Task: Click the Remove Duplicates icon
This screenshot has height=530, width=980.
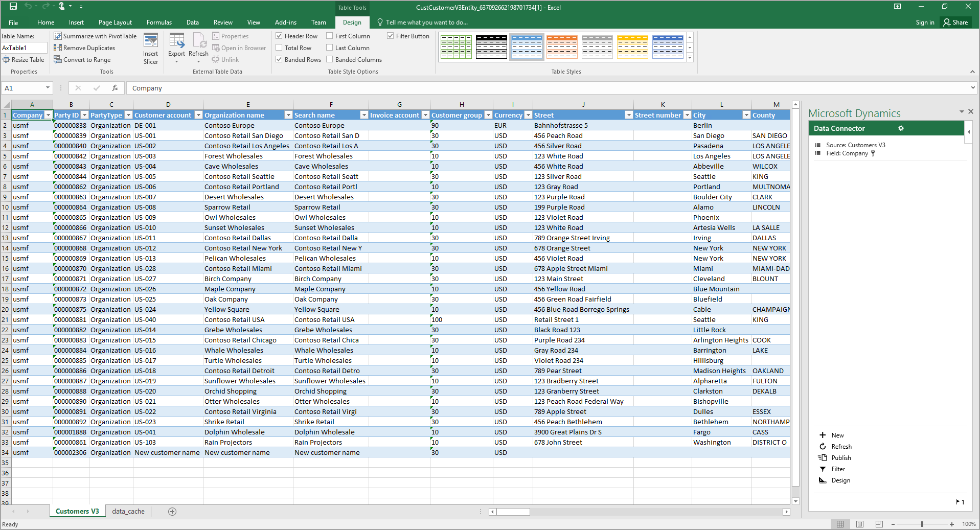Action: pyautogui.click(x=58, y=48)
